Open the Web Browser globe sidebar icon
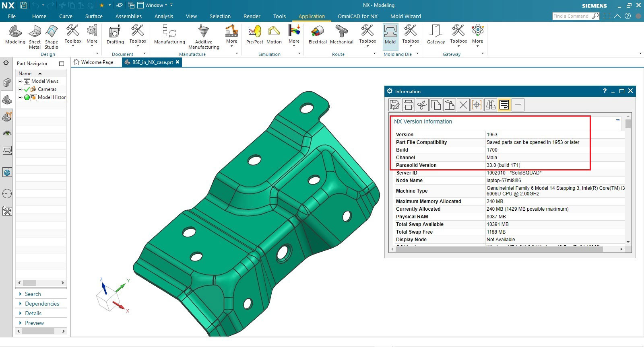The width and height of the screenshot is (644, 347). click(7, 172)
